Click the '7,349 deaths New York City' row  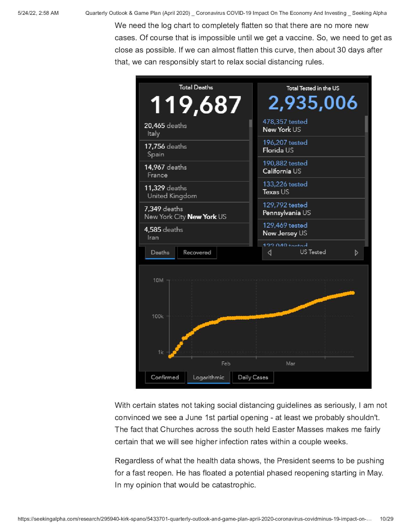[x=194, y=213]
